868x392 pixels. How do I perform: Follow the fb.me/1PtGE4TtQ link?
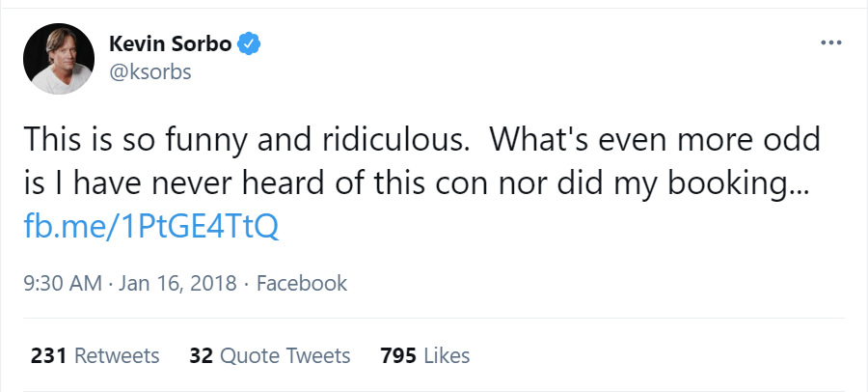click(150, 227)
